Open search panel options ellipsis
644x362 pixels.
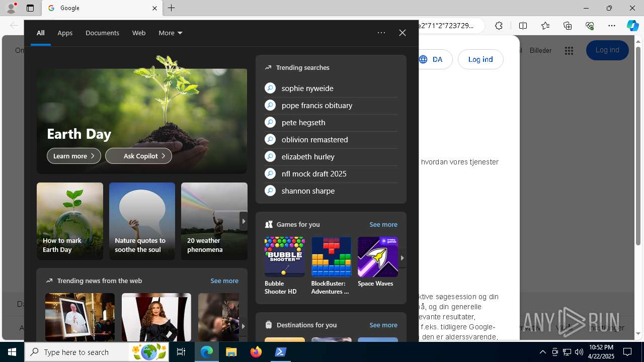coord(381,33)
